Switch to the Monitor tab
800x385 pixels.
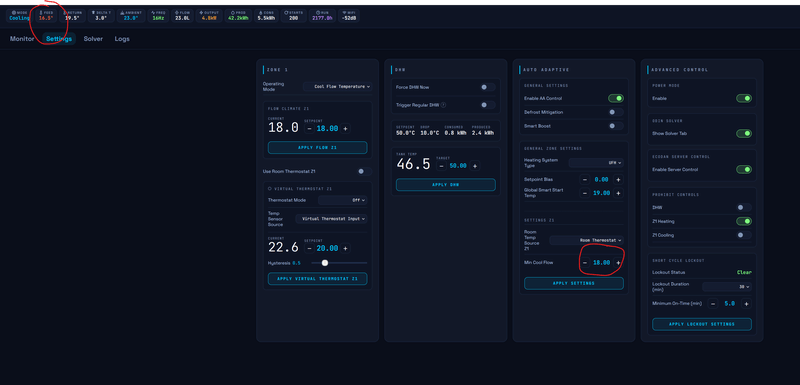pos(22,39)
